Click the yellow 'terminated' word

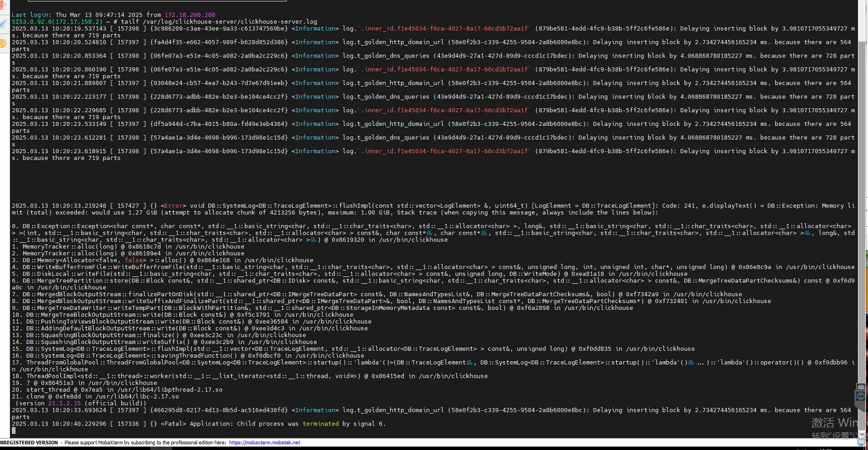321,424
